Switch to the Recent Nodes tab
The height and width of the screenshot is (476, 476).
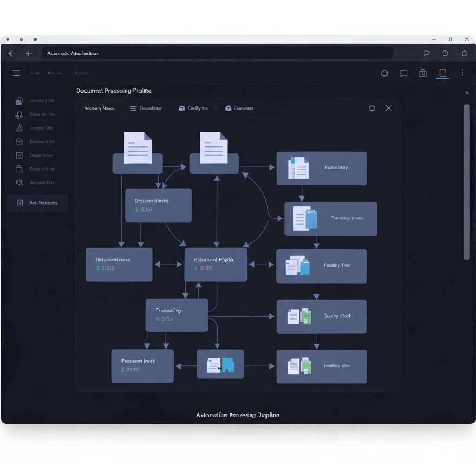pos(99,108)
